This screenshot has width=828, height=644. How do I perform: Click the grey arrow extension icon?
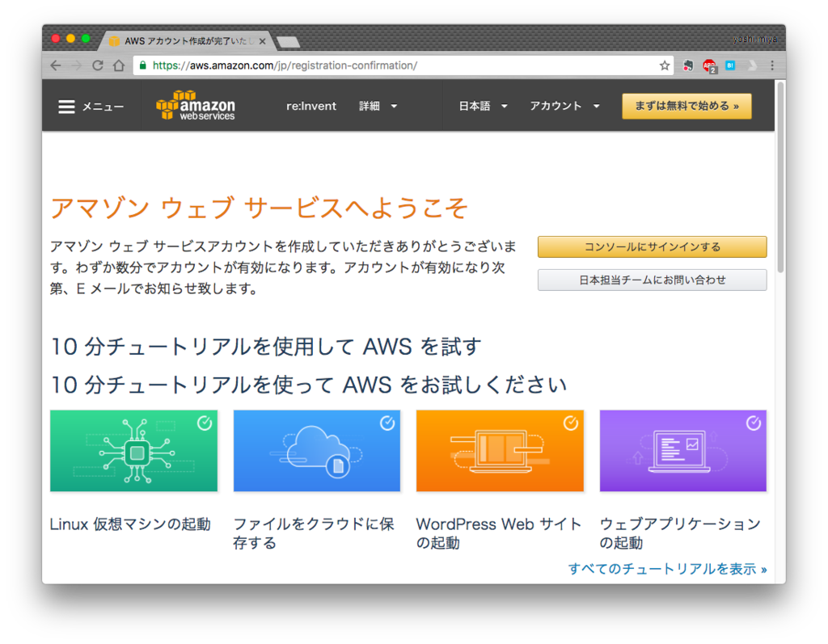(752, 65)
